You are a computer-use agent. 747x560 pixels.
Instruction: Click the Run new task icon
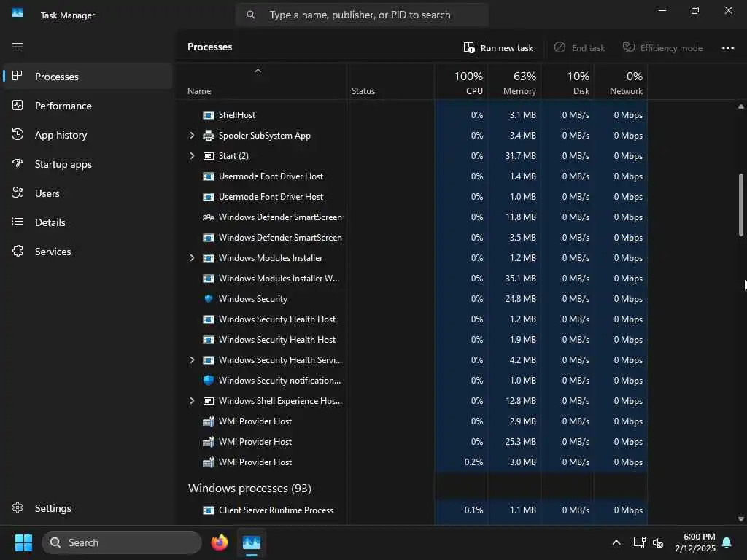click(x=469, y=47)
